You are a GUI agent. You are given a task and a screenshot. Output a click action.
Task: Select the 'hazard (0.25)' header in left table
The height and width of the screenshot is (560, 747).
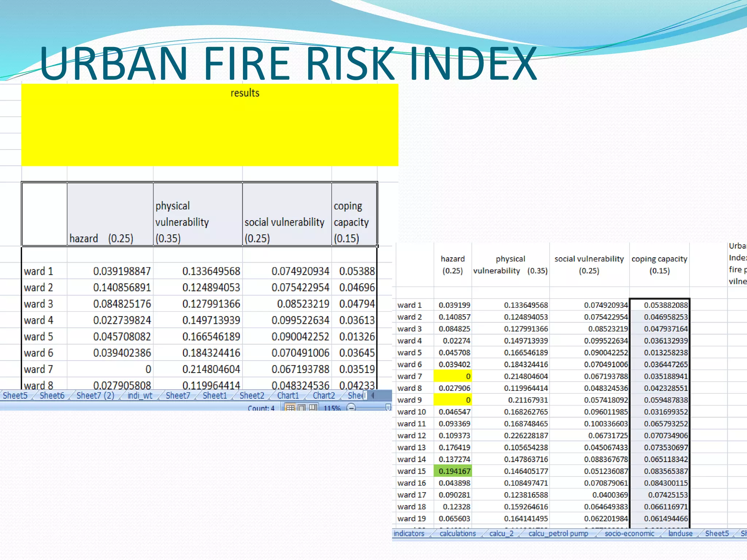point(110,214)
